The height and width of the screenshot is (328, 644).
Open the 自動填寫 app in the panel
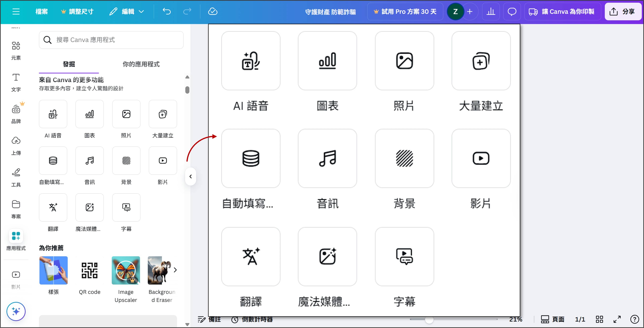(53, 161)
